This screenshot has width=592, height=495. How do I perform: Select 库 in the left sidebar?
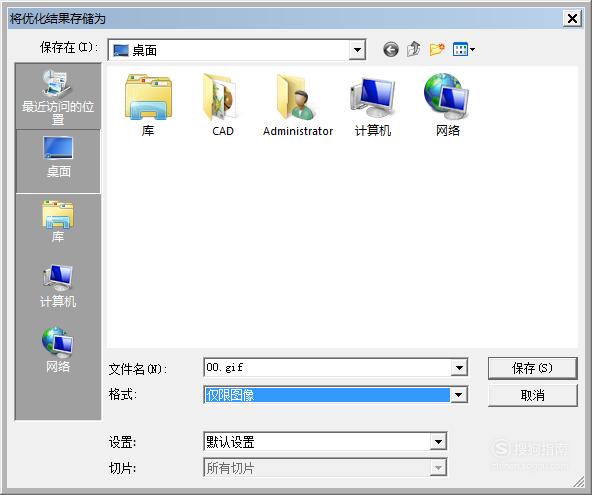pos(58,221)
